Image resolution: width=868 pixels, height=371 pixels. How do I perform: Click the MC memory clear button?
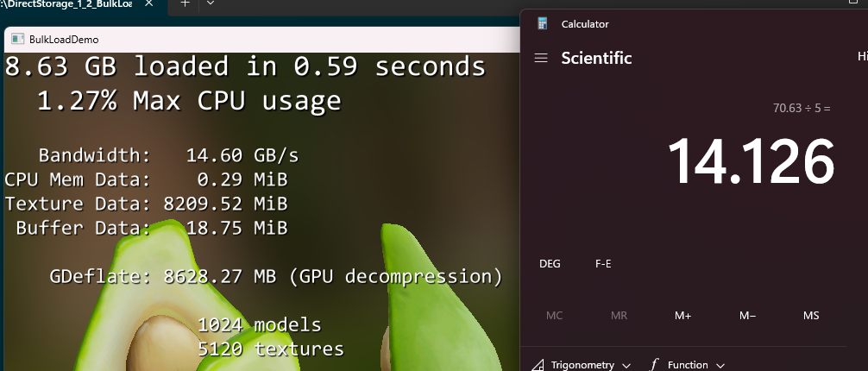pos(555,316)
